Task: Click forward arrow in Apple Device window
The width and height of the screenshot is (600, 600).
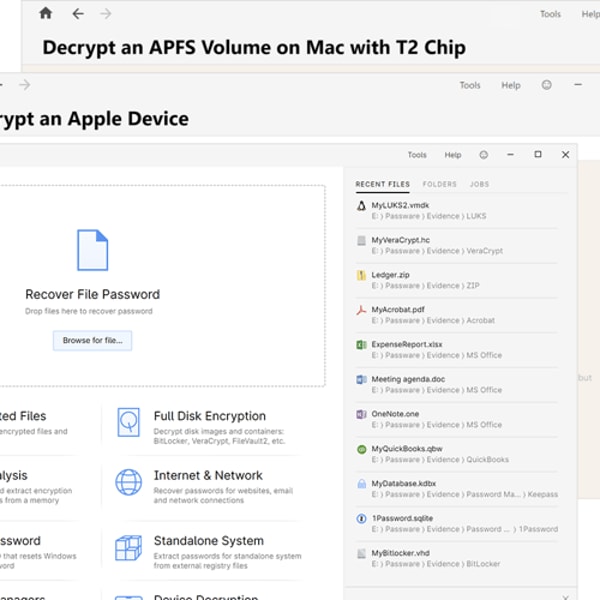Action: point(24,85)
